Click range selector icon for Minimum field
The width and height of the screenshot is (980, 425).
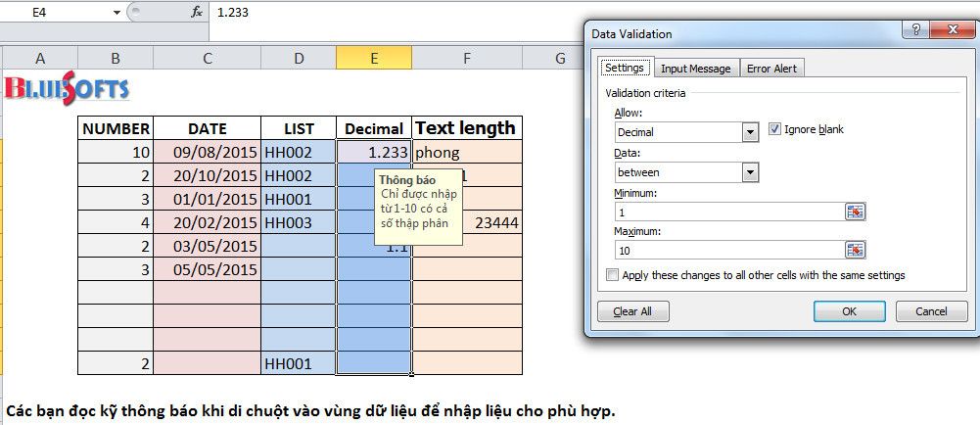click(x=856, y=212)
